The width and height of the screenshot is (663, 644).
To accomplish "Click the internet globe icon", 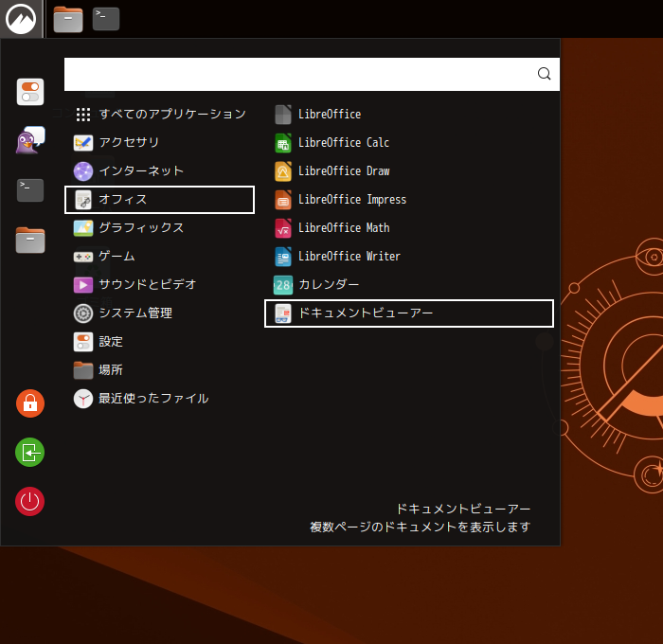I will 83,171.
